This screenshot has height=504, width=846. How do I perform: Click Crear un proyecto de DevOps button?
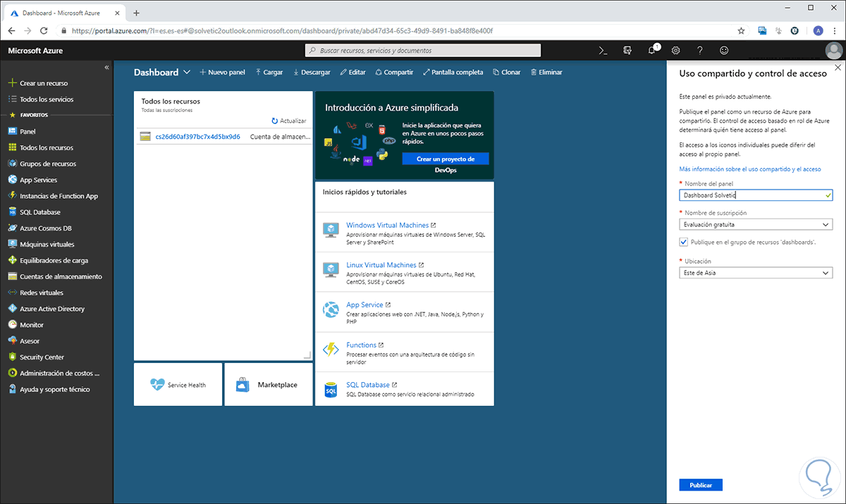point(445,159)
